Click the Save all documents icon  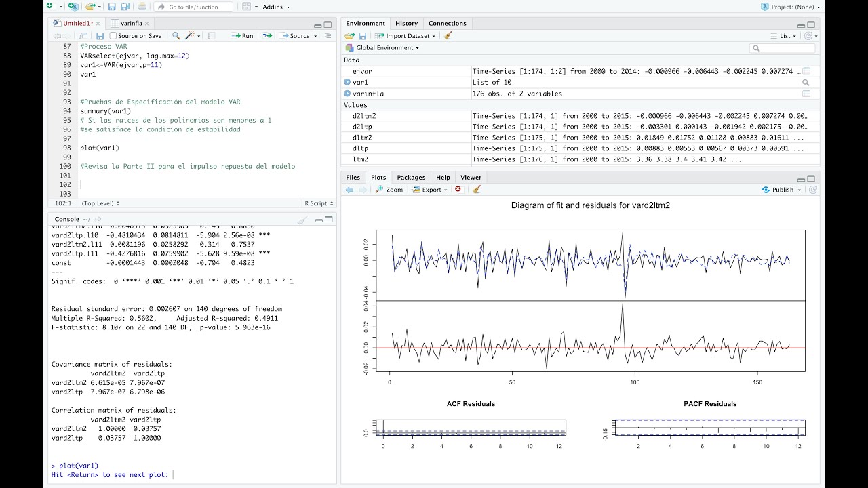pos(125,7)
